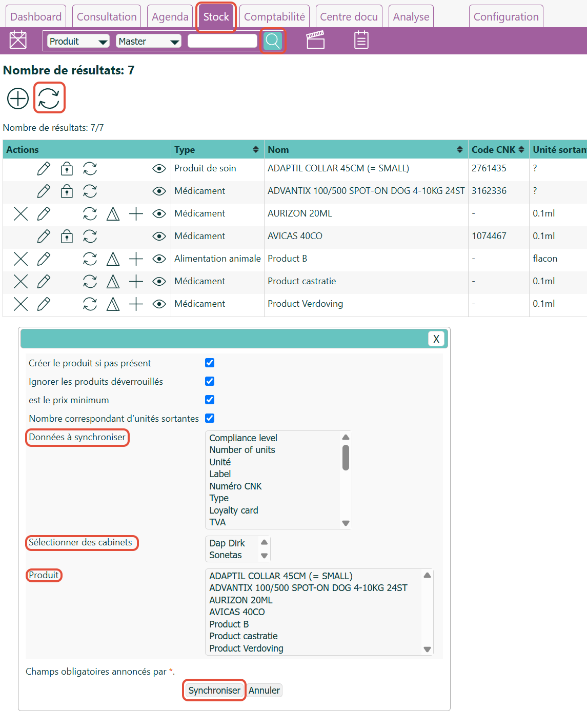
Task: Close the sync dialog with X
Action: (x=436, y=339)
